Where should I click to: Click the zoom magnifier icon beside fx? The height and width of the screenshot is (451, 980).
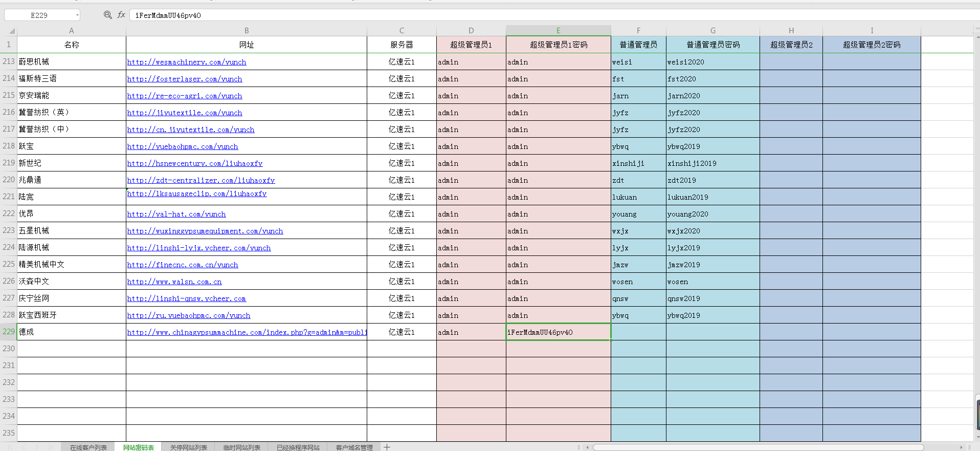(107, 15)
